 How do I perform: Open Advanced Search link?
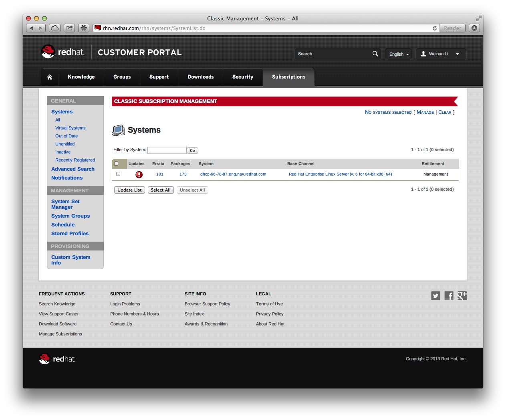pos(73,169)
